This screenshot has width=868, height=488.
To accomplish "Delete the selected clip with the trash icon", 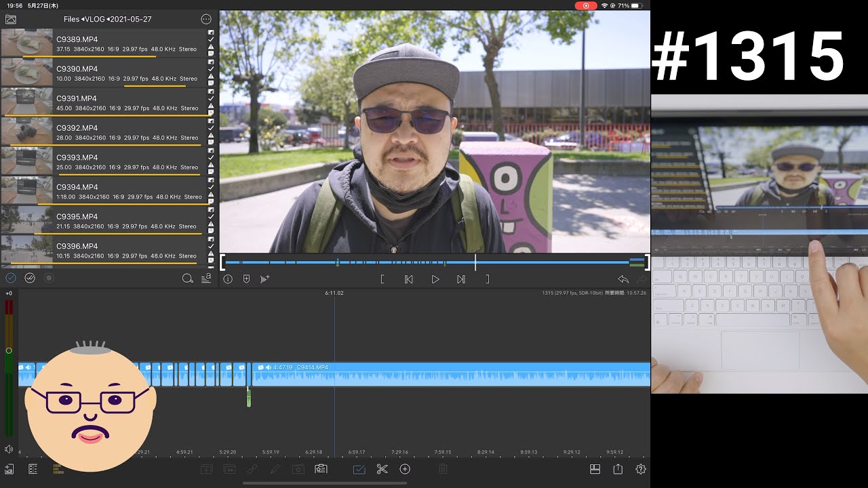I will pos(443,469).
